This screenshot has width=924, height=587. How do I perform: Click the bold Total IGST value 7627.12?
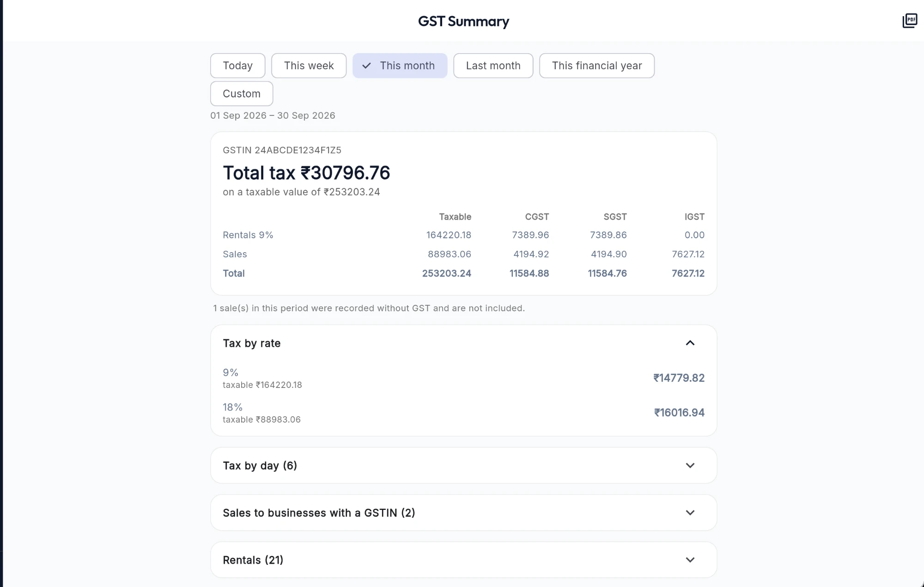688,273
